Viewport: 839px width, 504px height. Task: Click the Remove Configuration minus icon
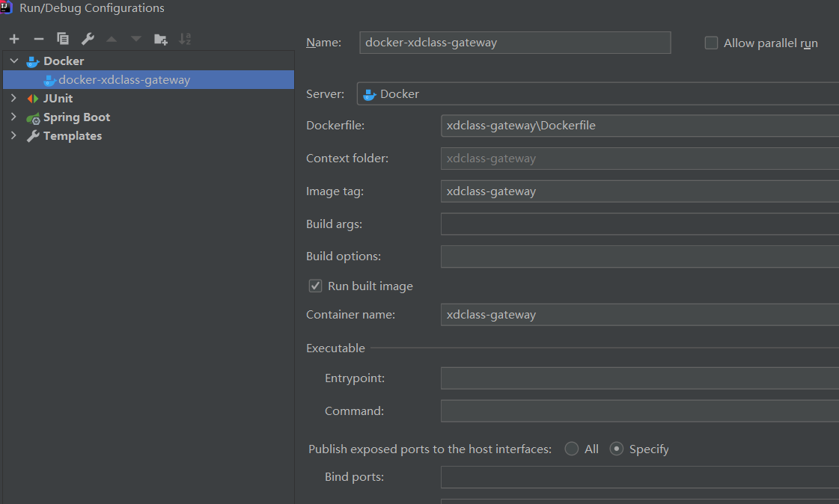pyautogui.click(x=39, y=39)
